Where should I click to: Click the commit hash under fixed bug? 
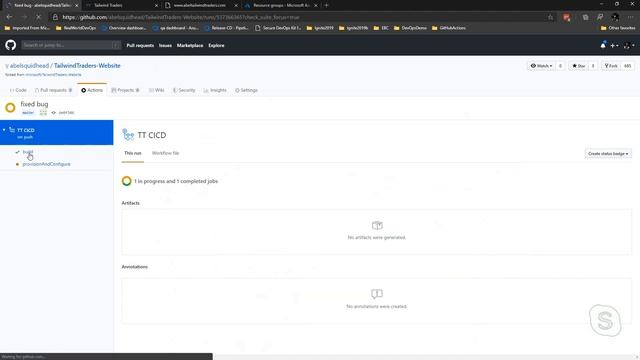click(x=66, y=113)
